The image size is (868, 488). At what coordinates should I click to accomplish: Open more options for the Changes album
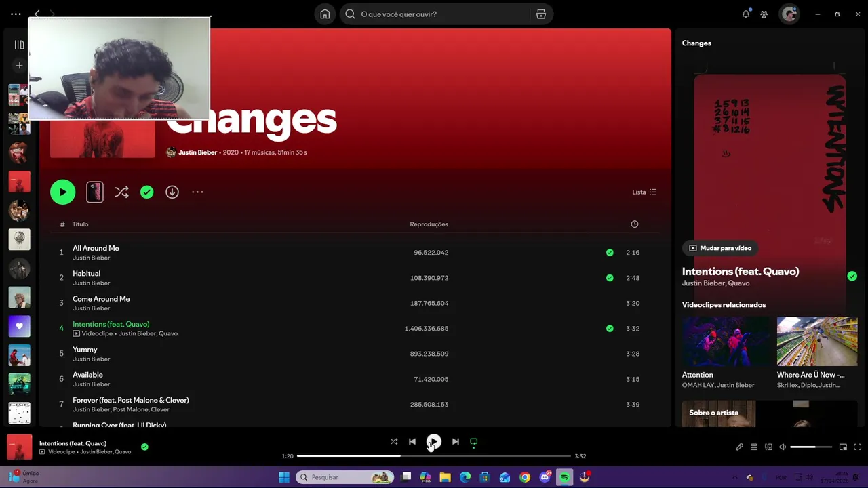pos(197,192)
